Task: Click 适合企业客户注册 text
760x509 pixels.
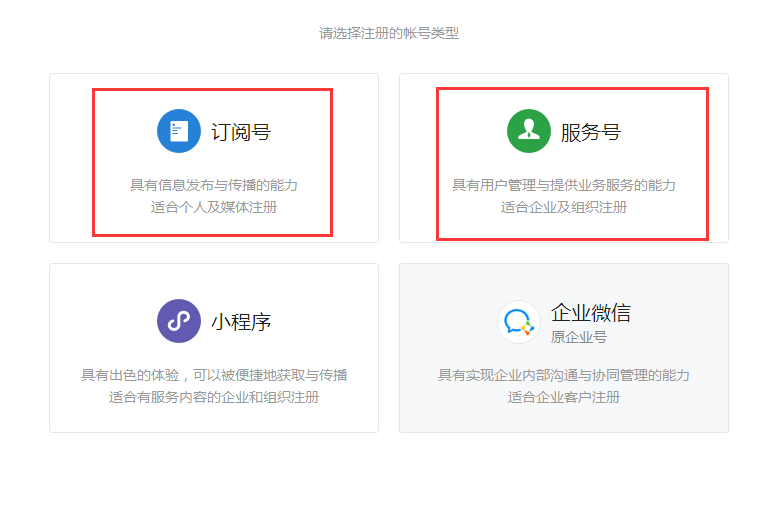Action: 564,397
